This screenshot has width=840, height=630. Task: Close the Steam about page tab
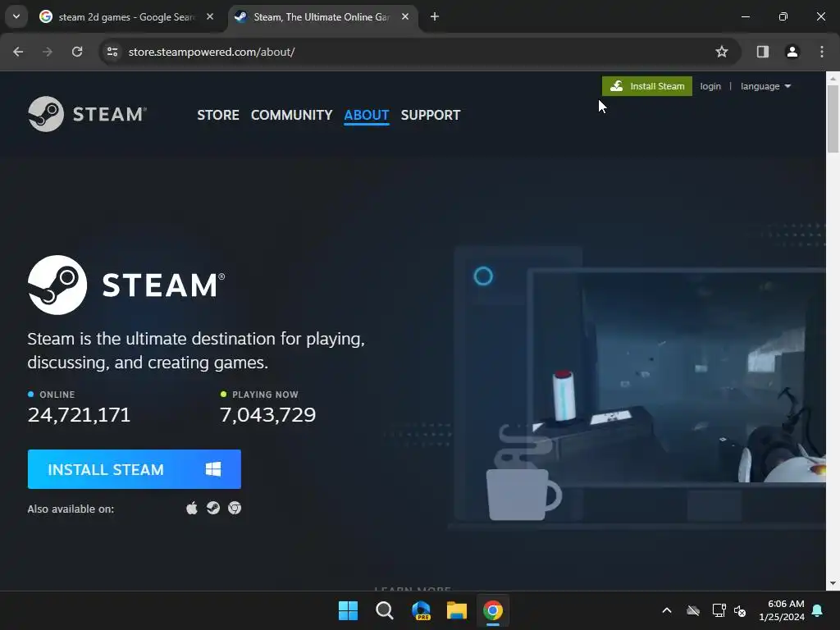point(405,17)
